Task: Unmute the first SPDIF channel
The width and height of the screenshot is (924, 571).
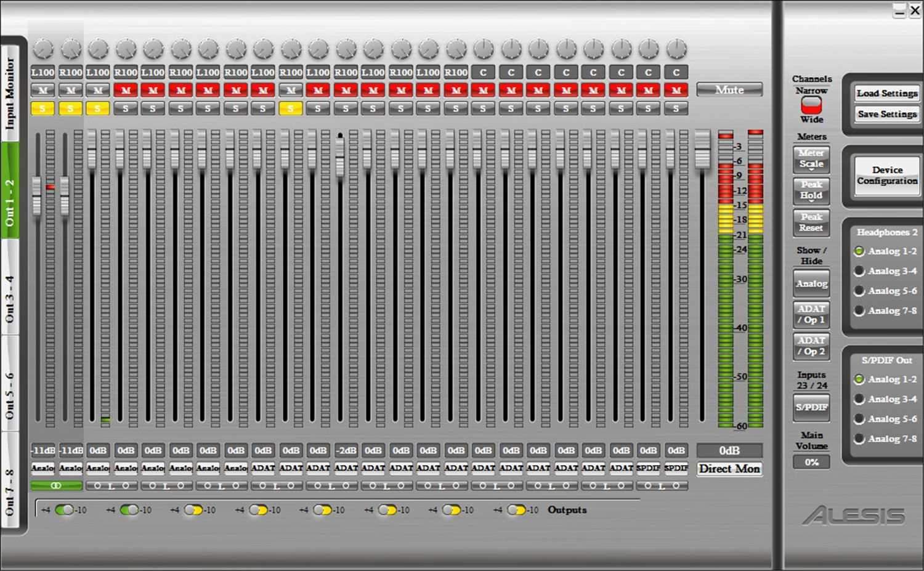Action: click(x=648, y=91)
